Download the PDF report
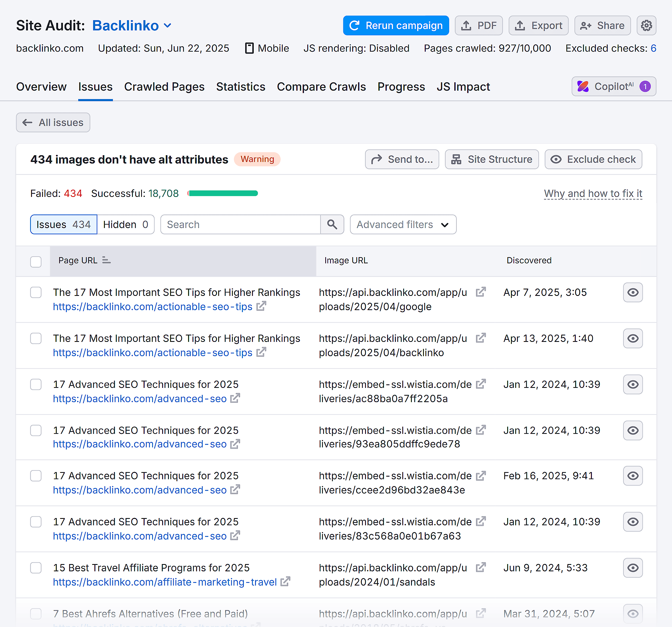Image resolution: width=672 pixels, height=627 pixels. 478,25
